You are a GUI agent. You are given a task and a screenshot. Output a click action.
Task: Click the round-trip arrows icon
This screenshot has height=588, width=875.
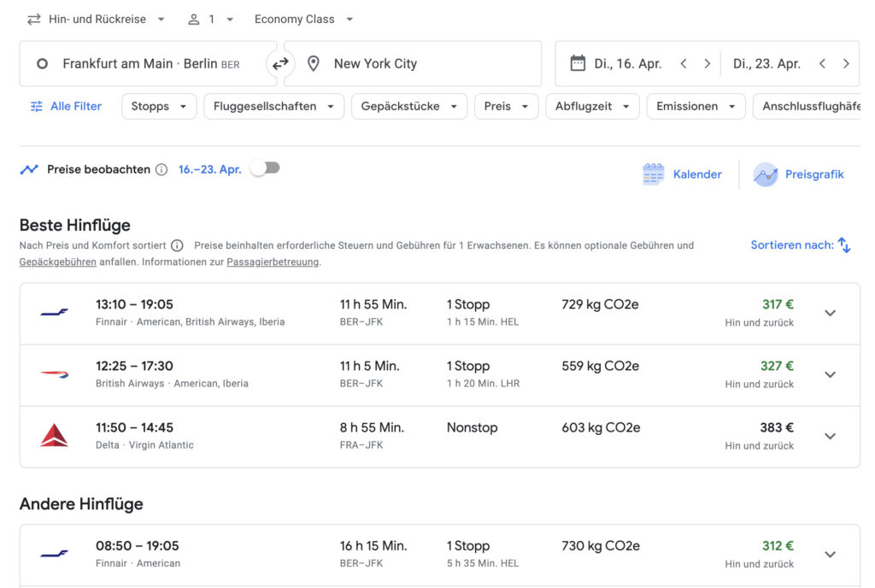(34, 19)
